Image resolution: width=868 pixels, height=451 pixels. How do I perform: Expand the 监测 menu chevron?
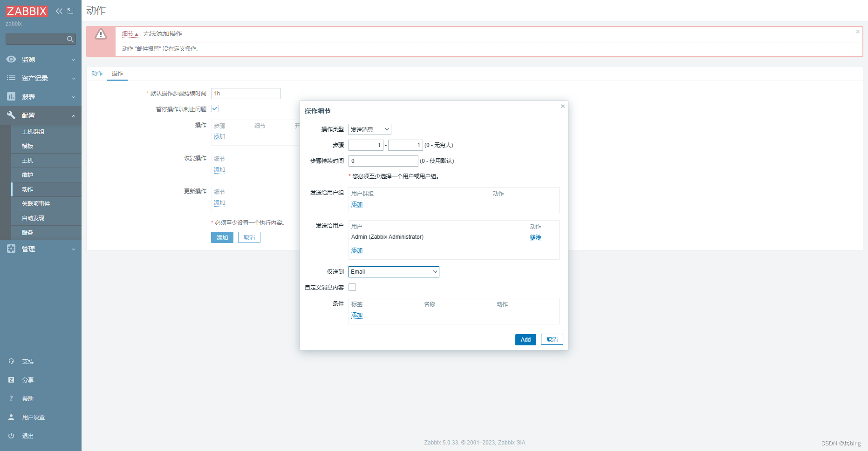coord(74,60)
